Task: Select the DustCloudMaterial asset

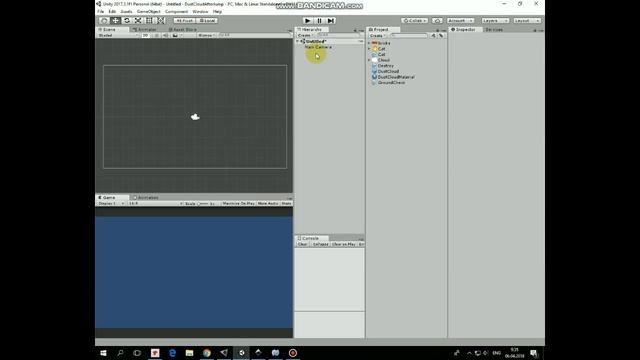Action: click(x=393, y=77)
